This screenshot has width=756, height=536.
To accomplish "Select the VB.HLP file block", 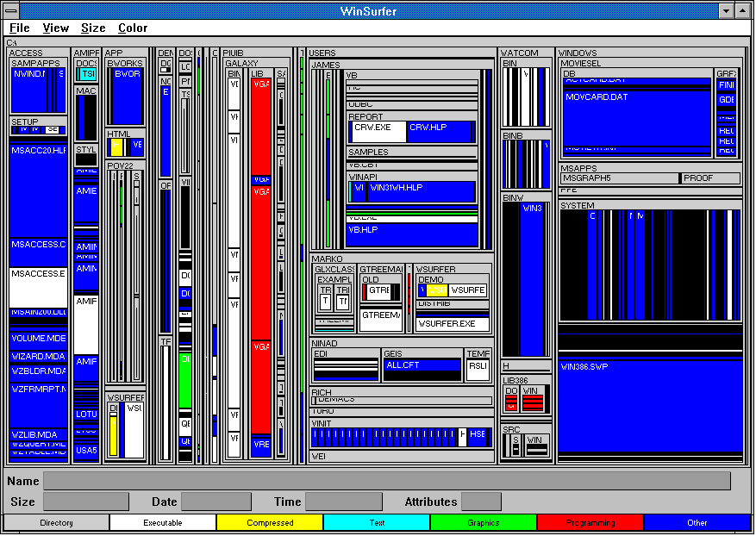I will pos(412,235).
